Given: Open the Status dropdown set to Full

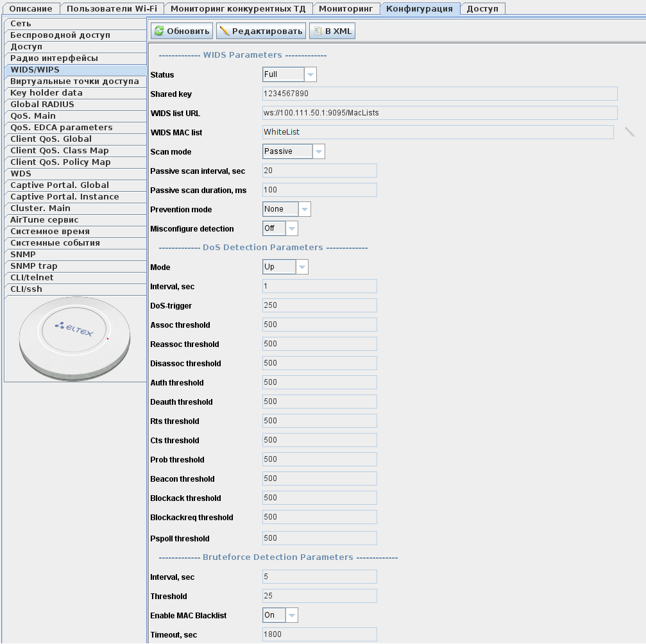Looking at the screenshot, I should [x=289, y=74].
